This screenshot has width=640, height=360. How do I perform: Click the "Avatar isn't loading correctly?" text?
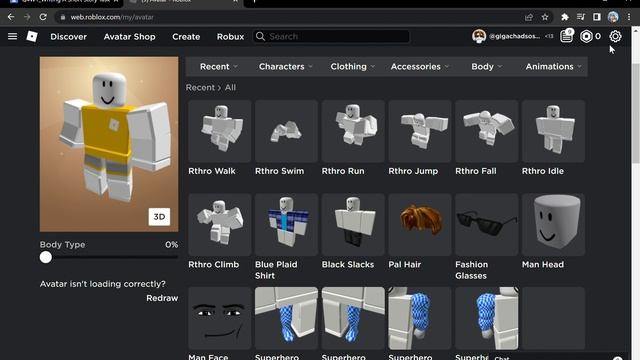pos(102,284)
